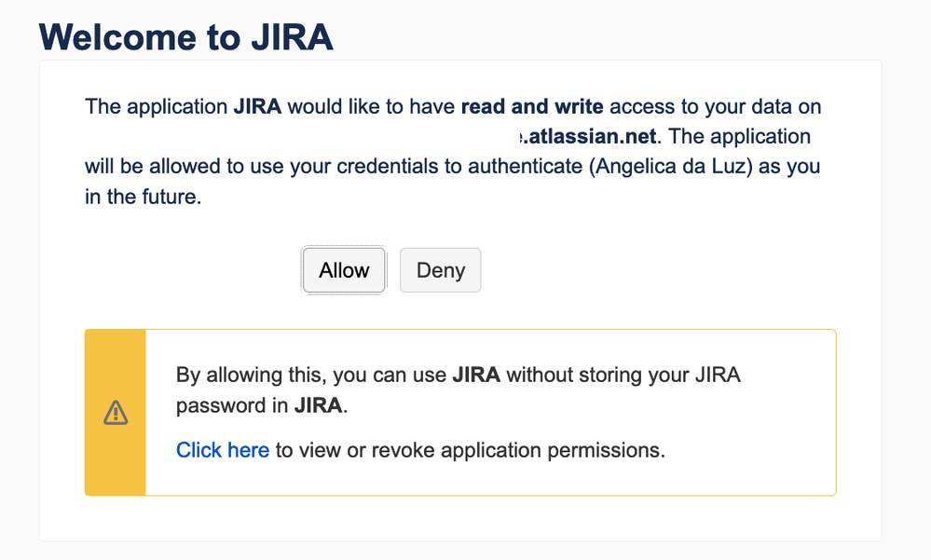Image resolution: width=931 pixels, height=560 pixels.
Task: Click the 'By allowing this' notice text
Action: tap(458, 390)
